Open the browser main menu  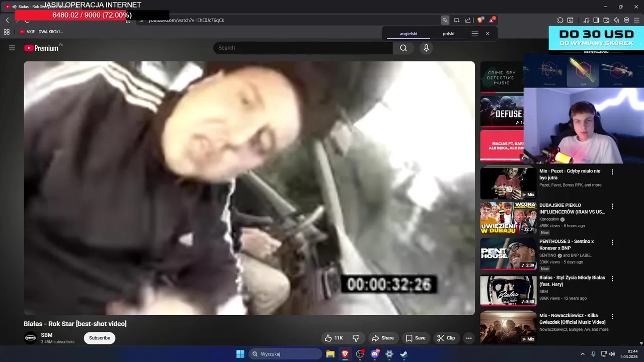tap(636, 20)
